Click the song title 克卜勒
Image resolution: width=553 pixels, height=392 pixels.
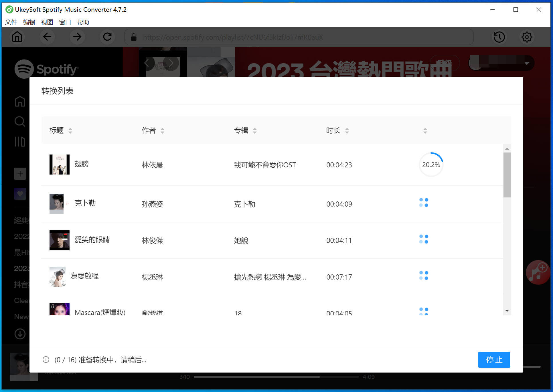(x=85, y=203)
